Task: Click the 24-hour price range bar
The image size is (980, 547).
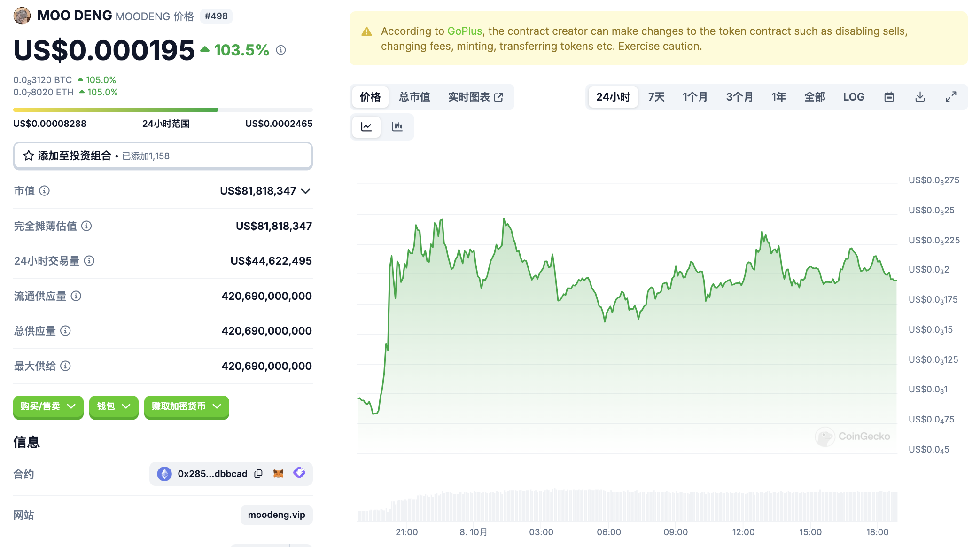Action: tap(163, 110)
